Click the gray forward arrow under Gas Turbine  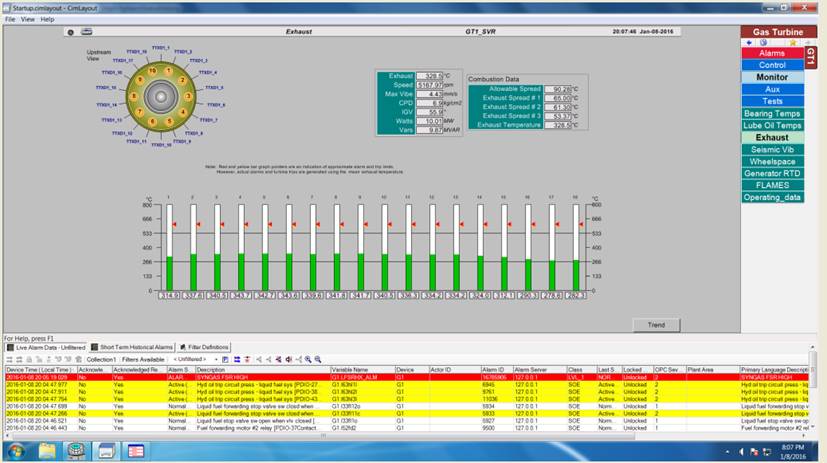pos(807,43)
